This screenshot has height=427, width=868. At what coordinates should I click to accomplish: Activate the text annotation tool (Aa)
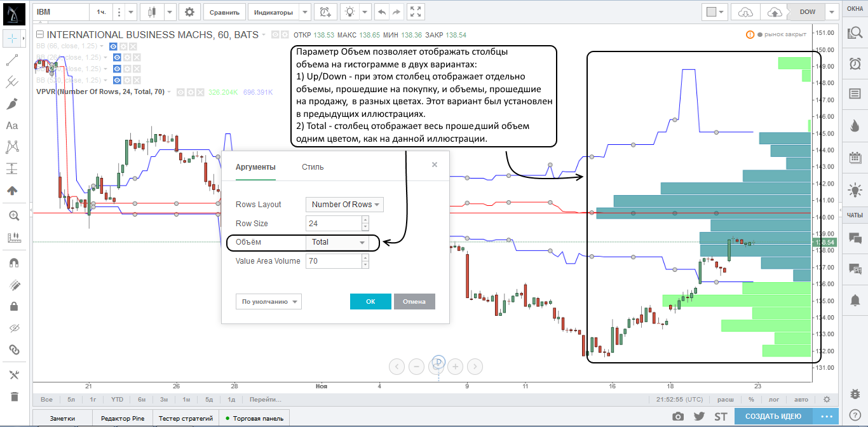12,125
